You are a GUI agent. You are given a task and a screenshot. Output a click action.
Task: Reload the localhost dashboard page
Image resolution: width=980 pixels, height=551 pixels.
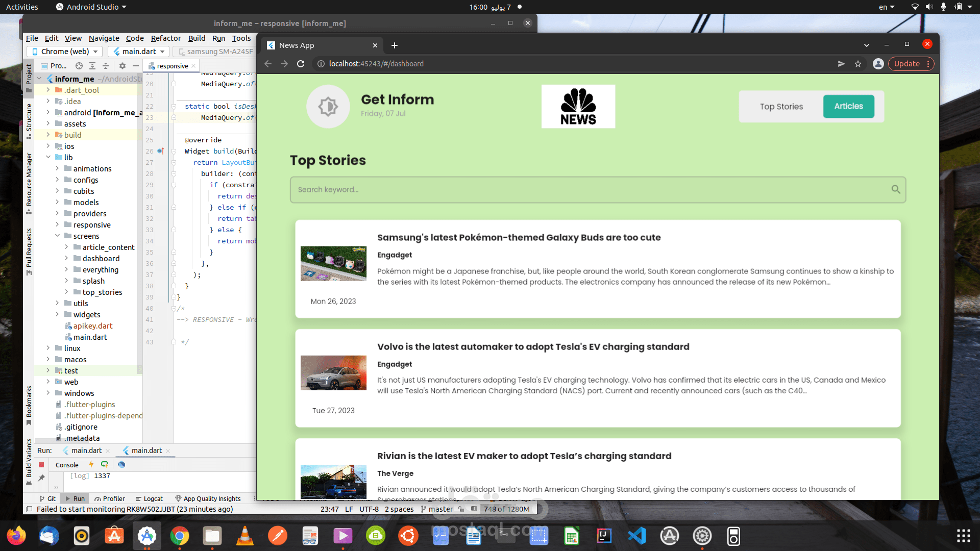coord(301,64)
